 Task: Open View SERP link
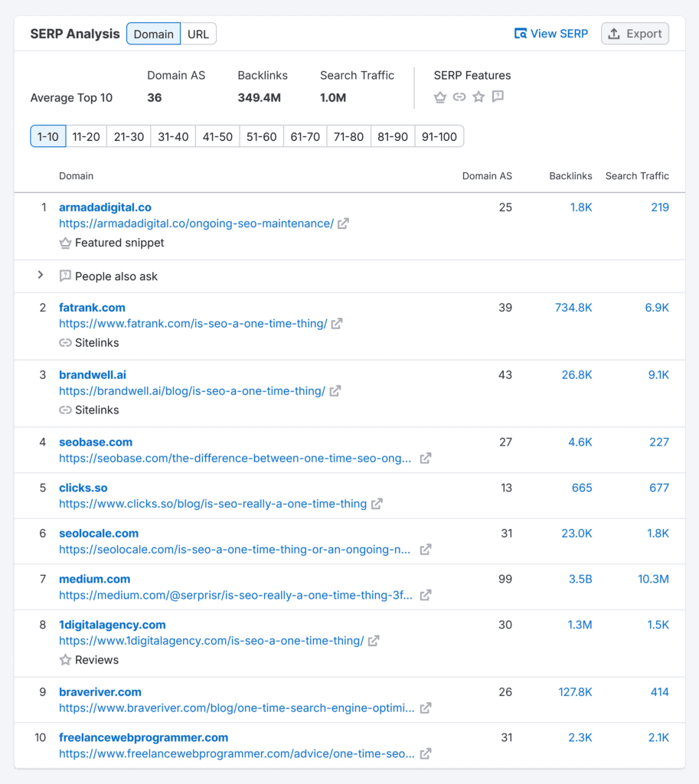click(x=551, y=34)
